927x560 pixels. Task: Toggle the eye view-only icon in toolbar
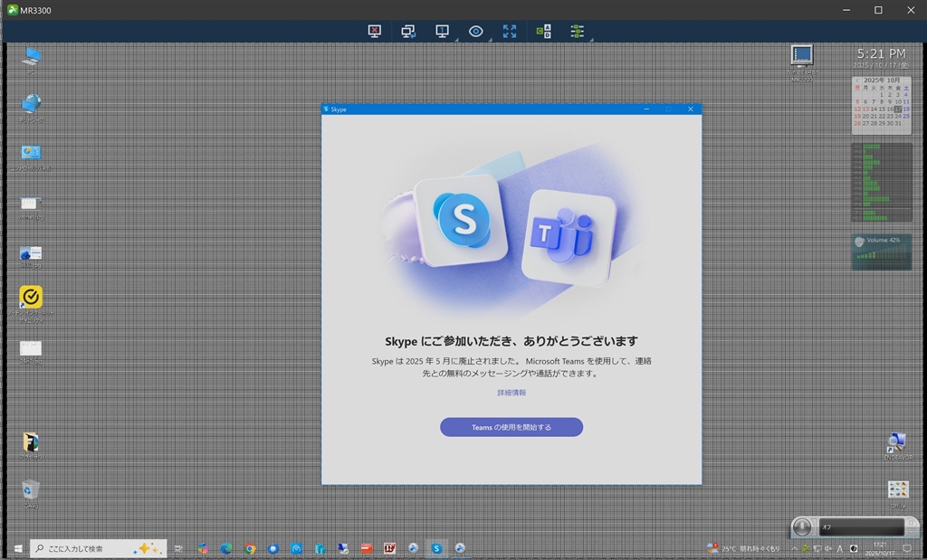pos(476,32)
